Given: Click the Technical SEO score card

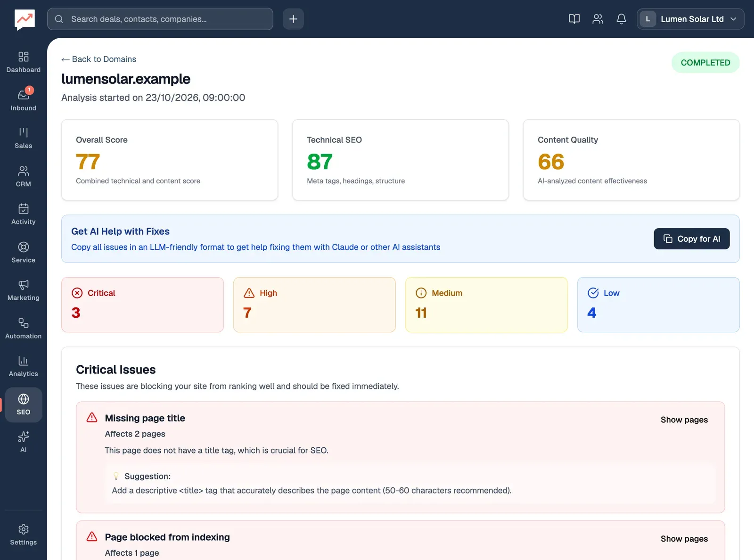Looking at the screenshot, I should click(x=401, y=160).
